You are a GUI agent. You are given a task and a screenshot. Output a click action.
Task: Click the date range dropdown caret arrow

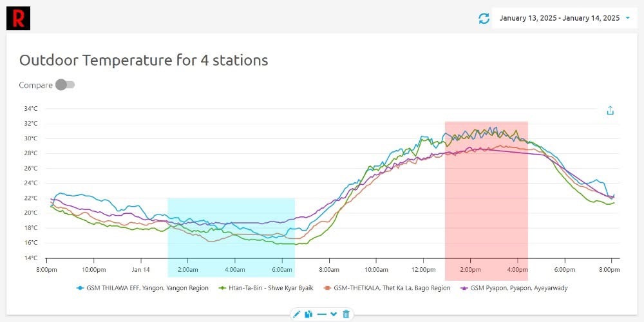click(x=627, y=18)
